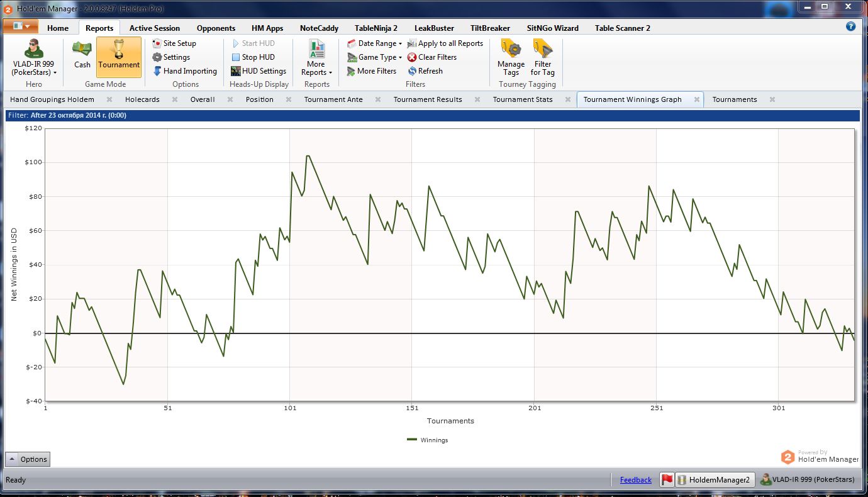The height and width of the screenshot is (497, 868).
Task: Open the Feedback link
Action: pyautogui.click(x=636, y=480)
